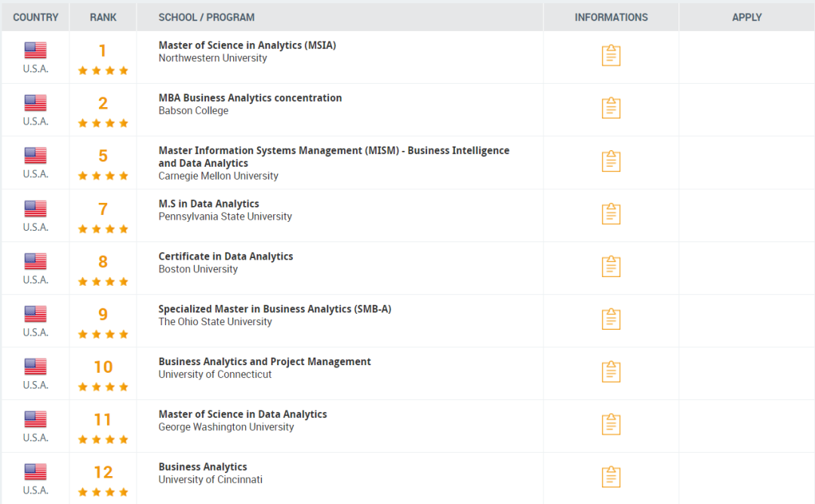Select Northwestern University text
The image size is (815, 504).
213,58
